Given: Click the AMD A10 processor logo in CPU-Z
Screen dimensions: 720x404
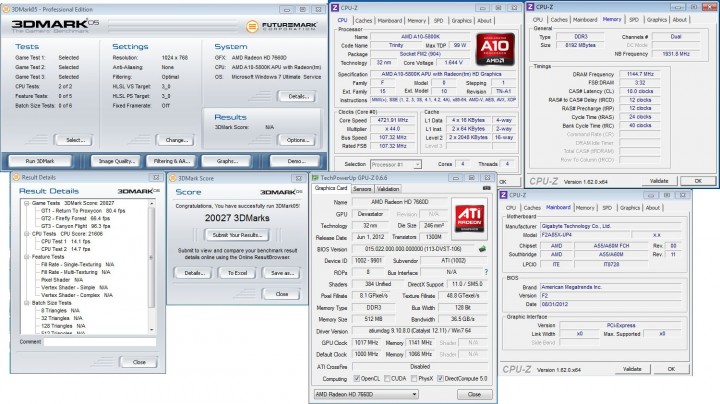Looking at the screenshot, I should [x=495, y=49].
